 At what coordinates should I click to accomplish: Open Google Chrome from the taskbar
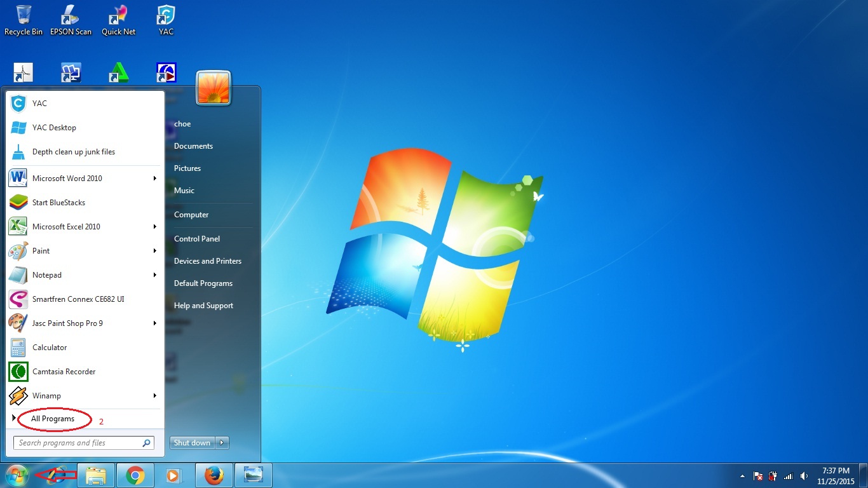[135, 475]
